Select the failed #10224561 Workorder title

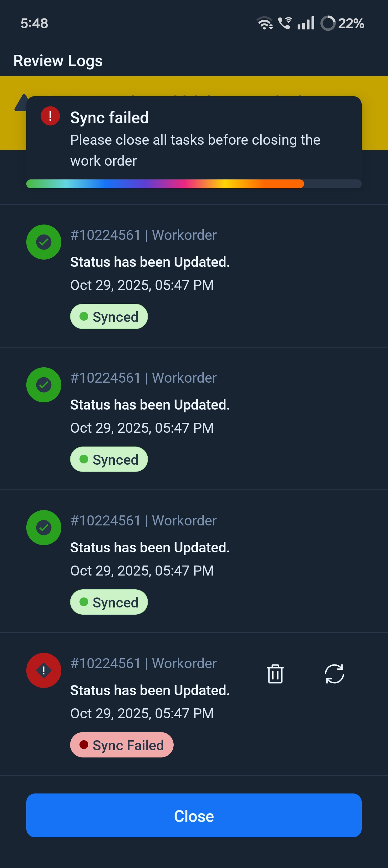pyautogui.click(x=143, y=664)
